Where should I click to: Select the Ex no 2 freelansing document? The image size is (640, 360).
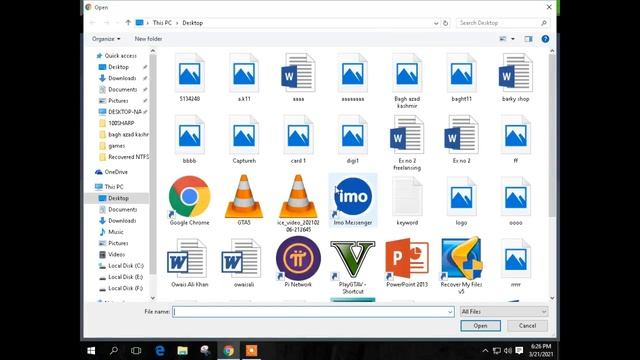(407, 143)
